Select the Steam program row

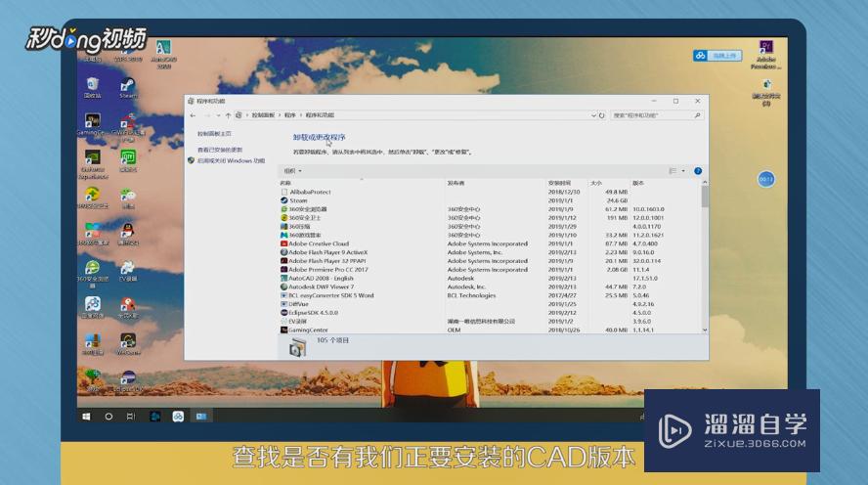pyautogui.click(x=490, y=200)
